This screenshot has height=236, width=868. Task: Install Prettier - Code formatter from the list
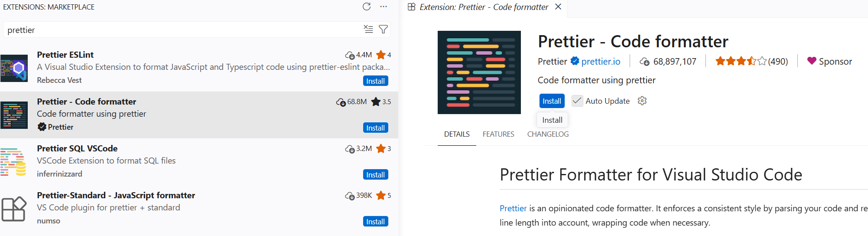coord(375,128)
